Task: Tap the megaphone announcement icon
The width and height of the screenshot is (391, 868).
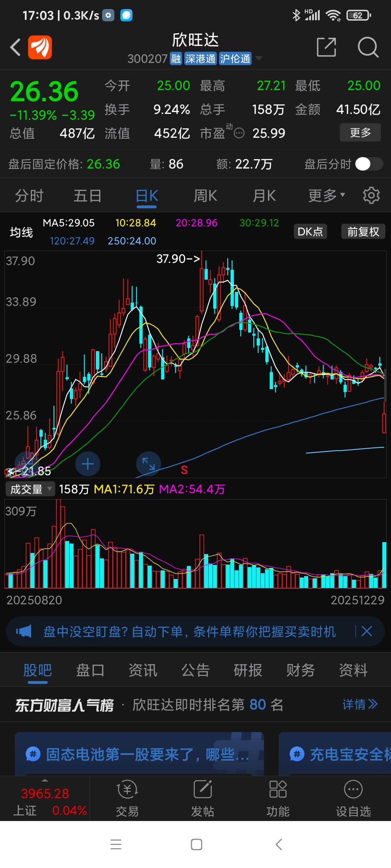Action: pos(24,631)
